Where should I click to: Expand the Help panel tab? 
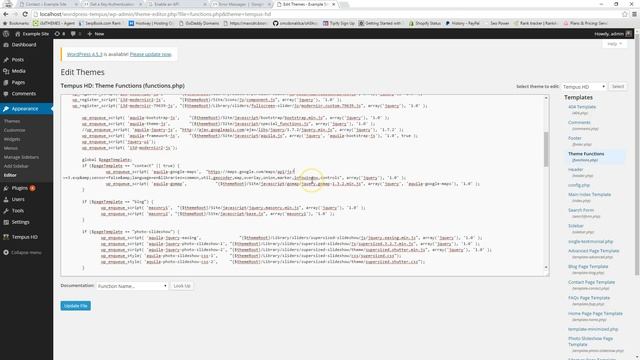614,44
